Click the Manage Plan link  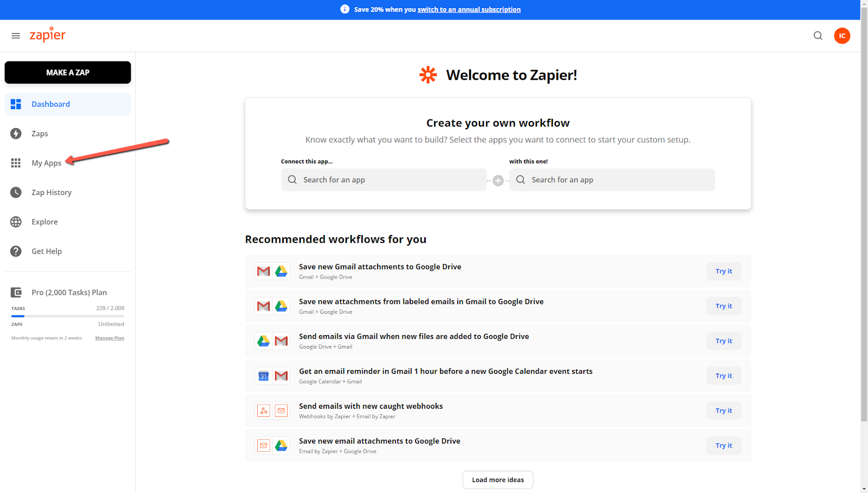point(110,338)
